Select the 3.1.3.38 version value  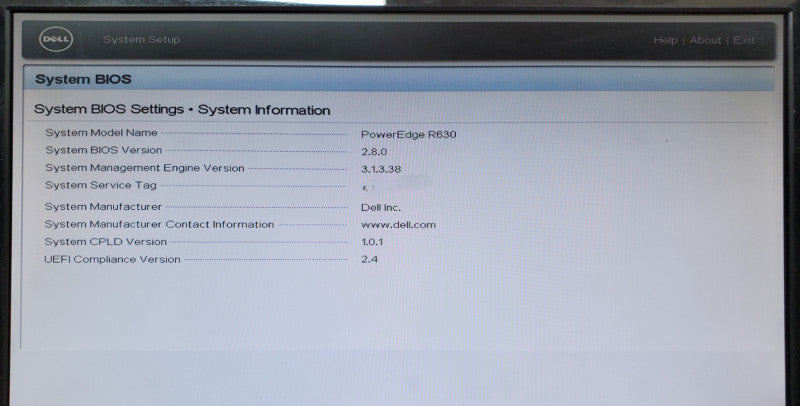tap(381, 169)
